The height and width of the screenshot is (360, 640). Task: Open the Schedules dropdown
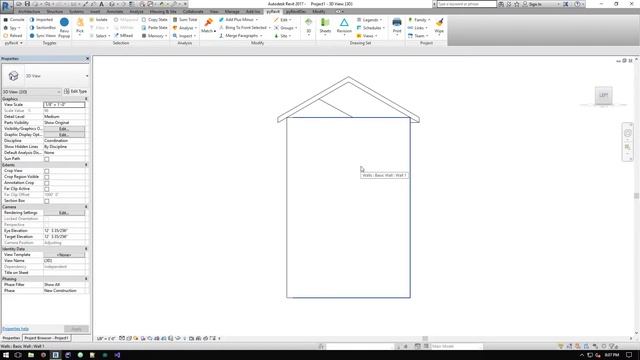point(371,28)
